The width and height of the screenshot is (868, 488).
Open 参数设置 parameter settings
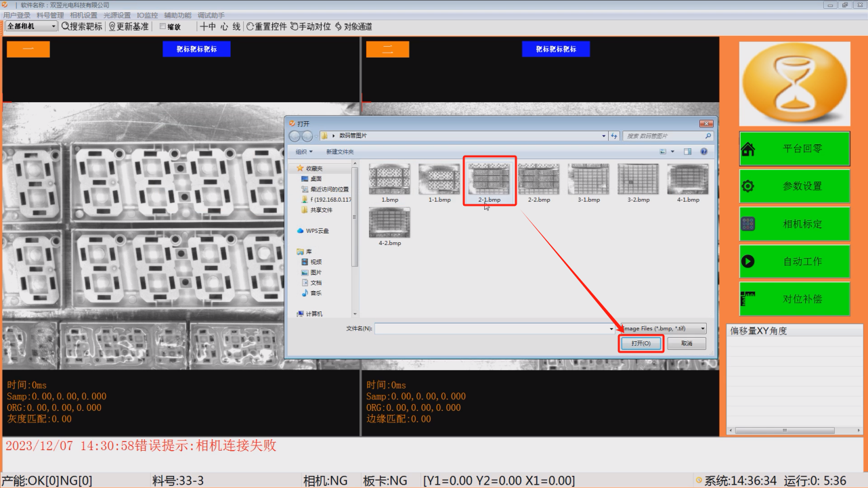point(794,186)
